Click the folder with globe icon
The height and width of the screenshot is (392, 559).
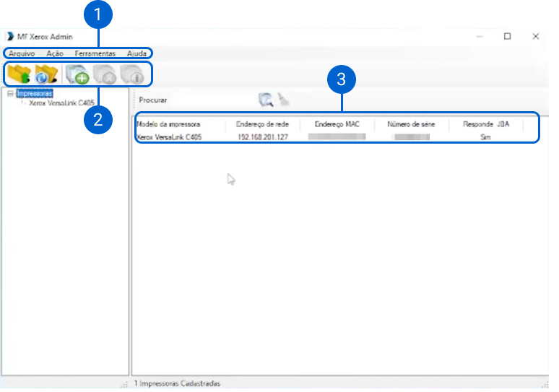(46, 74)
